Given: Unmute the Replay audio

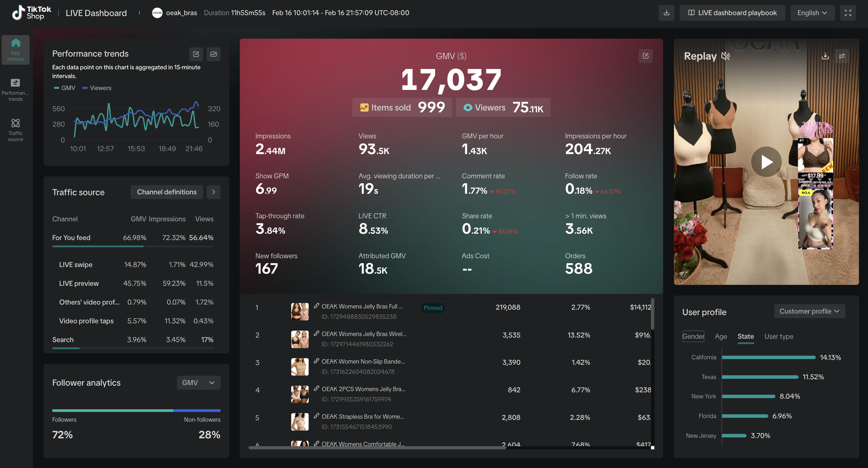Looking at the screenshot, I should [725, 56].
